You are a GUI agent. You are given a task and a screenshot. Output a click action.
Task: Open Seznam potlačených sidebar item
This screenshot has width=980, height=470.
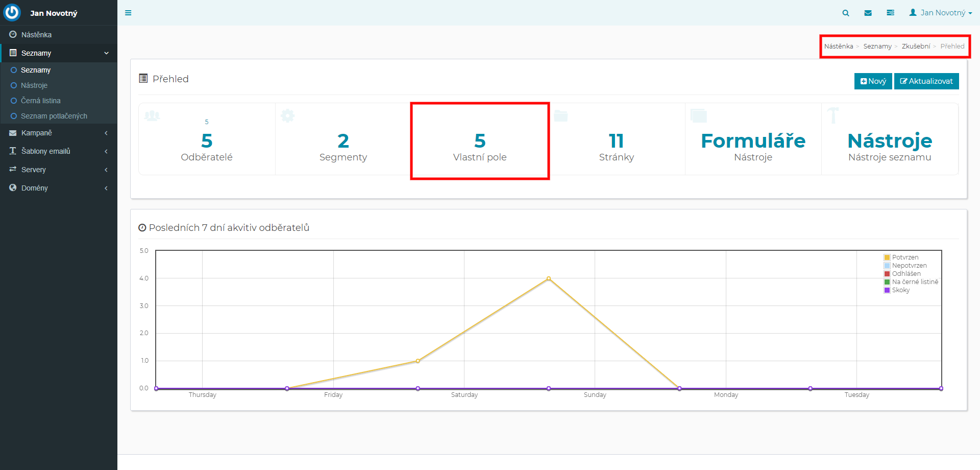(54, 116)
